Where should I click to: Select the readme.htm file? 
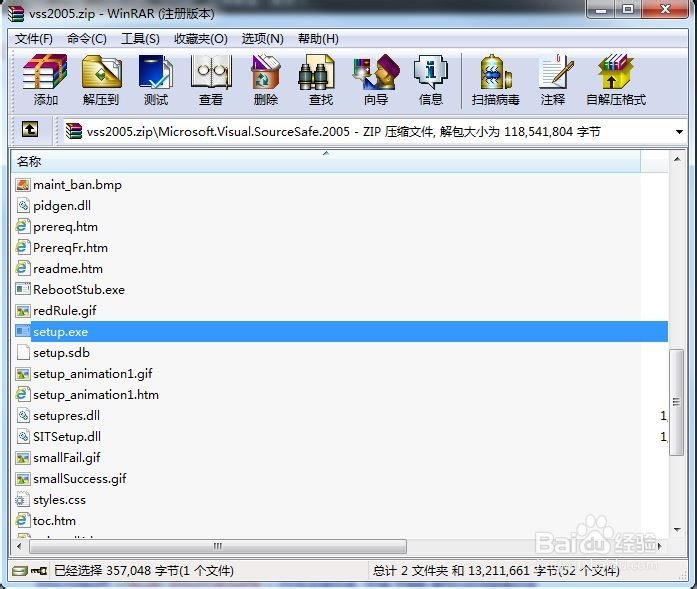68,268
